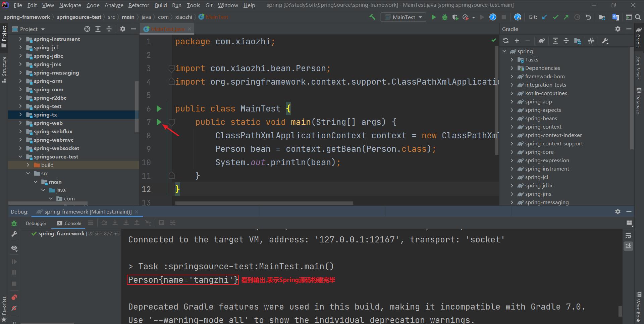The height and width of the screenshot is (324, 644).
Task: Build the project with the hammer icon
Action: tap(372, 17)
